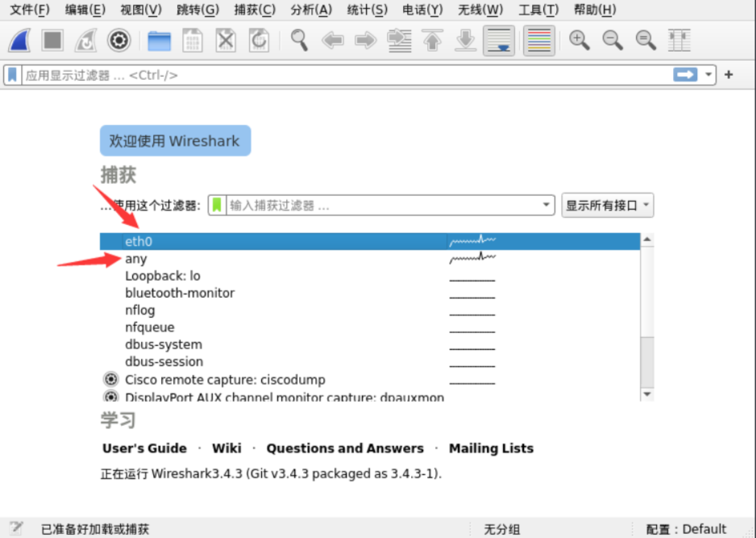This screenshot has height=538, width=756.
Task: Select the dbus-system interface
Action: click(370, 344)
